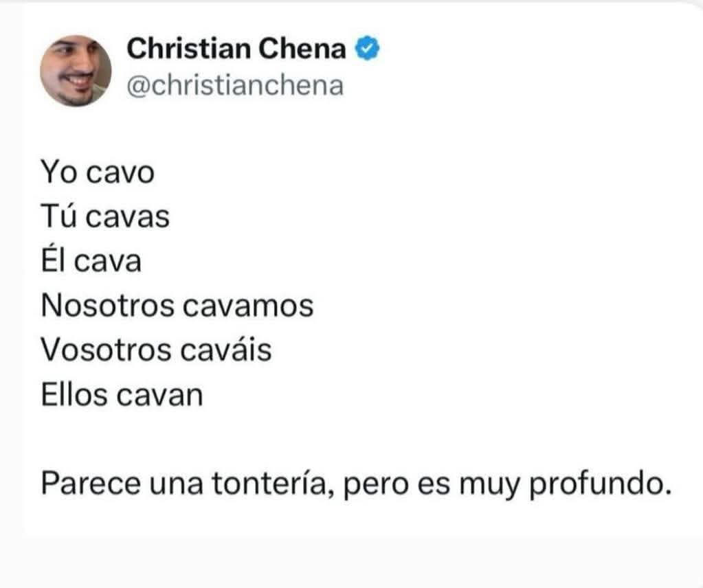Image resolution: width=703 pixels, height=588 pixels.
Task: Click the word "cavamos"
Action: point(248,306)
